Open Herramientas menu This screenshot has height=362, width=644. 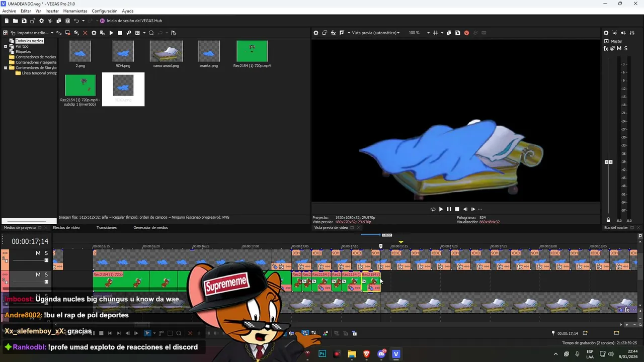point(75,11)
